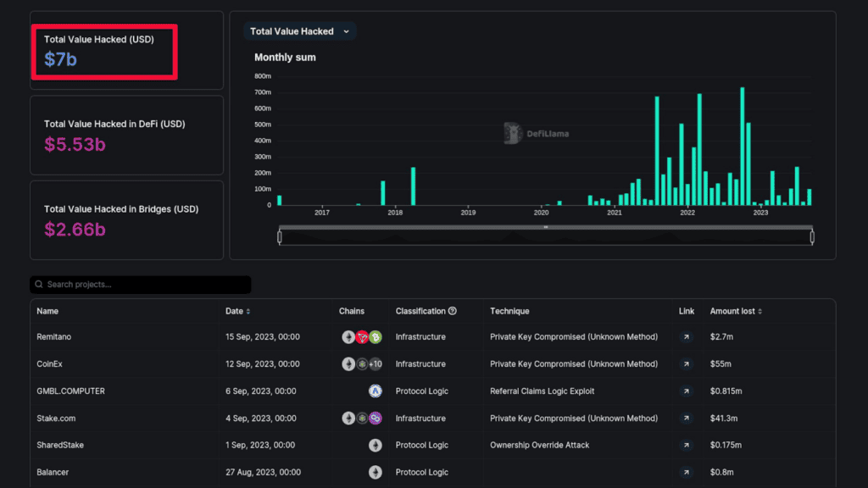Viewport: 868px width, 488px height.
Task: Click the 'Monthly sum' chart title
Action: (x=285, y=58)
